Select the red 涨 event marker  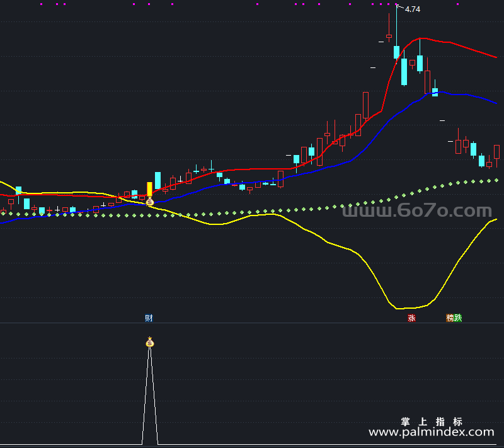(411, 318)
